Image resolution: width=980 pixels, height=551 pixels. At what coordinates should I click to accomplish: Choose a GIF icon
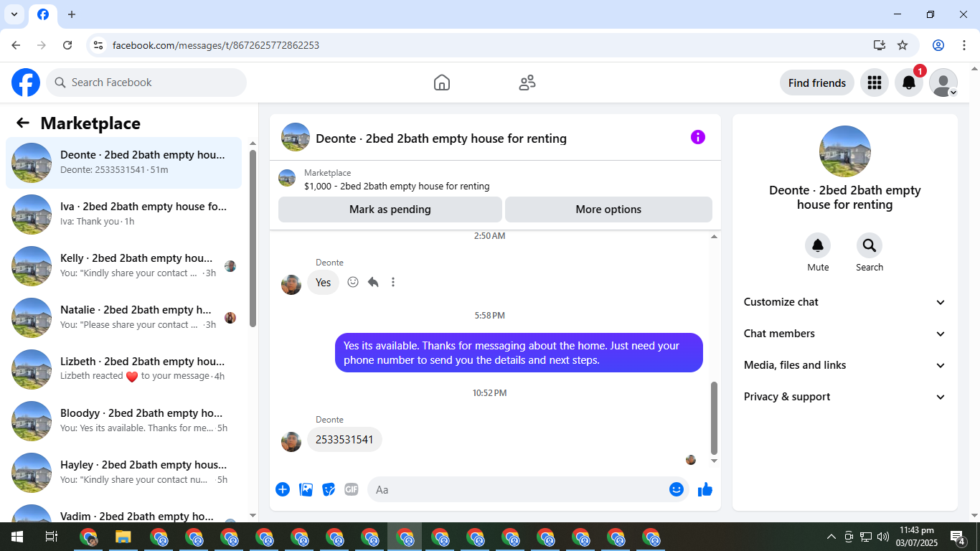tap(352, 489)
